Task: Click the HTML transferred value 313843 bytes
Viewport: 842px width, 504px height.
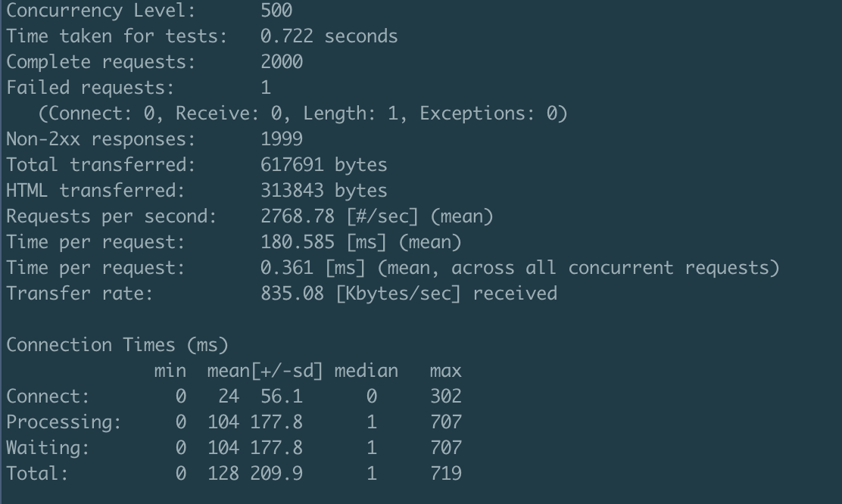Action: (323, 191)
